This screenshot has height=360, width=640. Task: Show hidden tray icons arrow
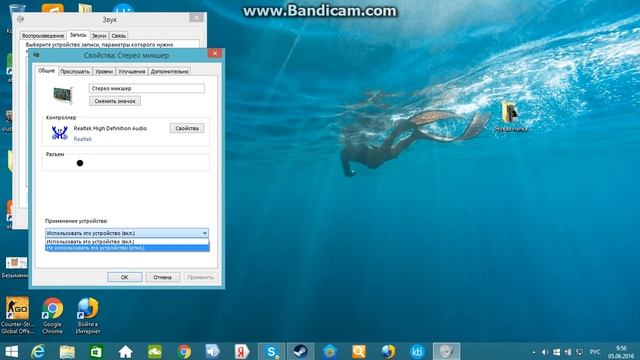click(x=533, y=352)
